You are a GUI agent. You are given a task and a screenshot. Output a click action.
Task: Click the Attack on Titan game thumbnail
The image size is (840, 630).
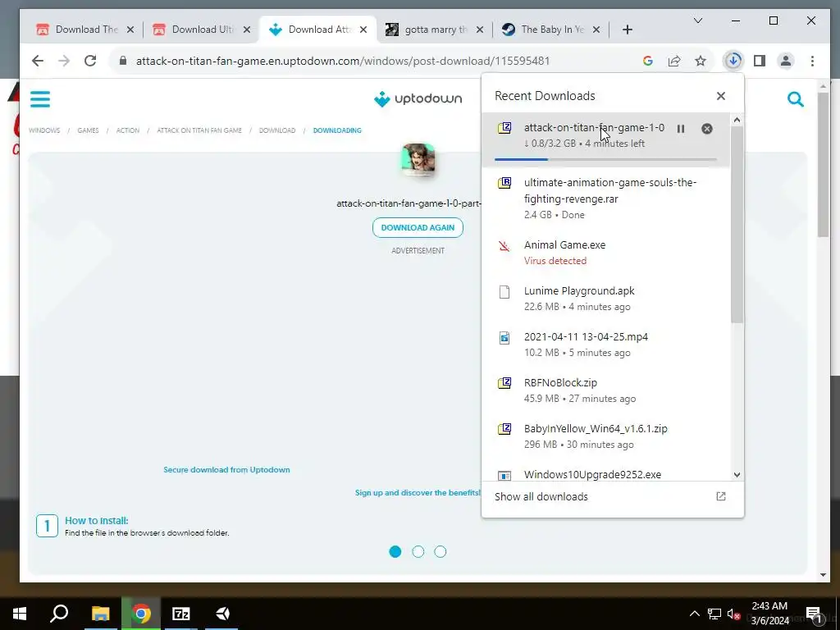[418, 159]
